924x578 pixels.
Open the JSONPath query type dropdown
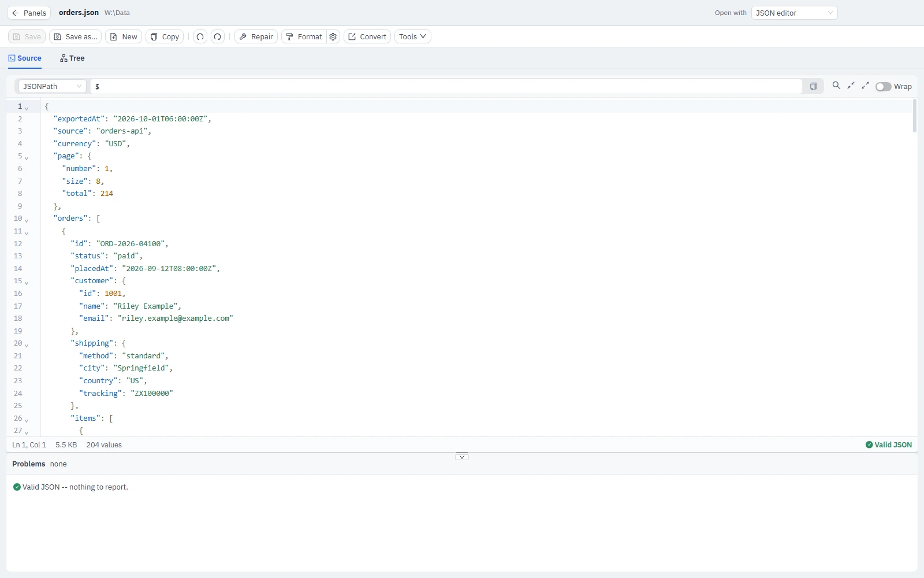[52, 86]
